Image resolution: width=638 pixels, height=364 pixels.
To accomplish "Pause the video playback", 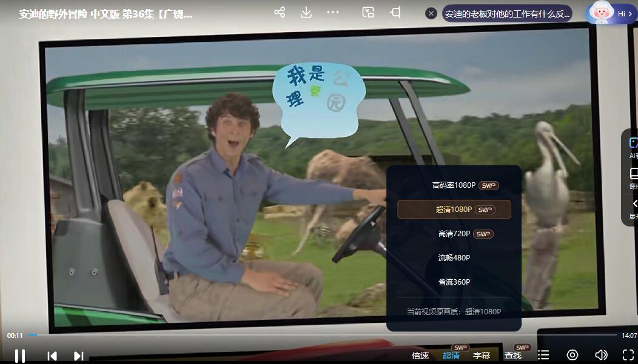I will 20,356.
